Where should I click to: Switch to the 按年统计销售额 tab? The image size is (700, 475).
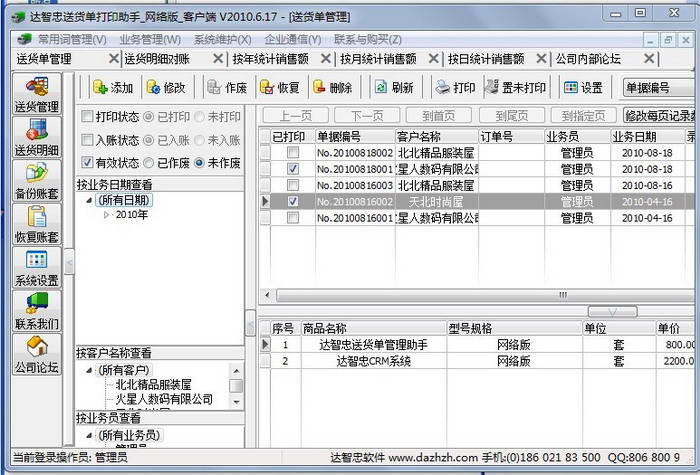[271, 59]
